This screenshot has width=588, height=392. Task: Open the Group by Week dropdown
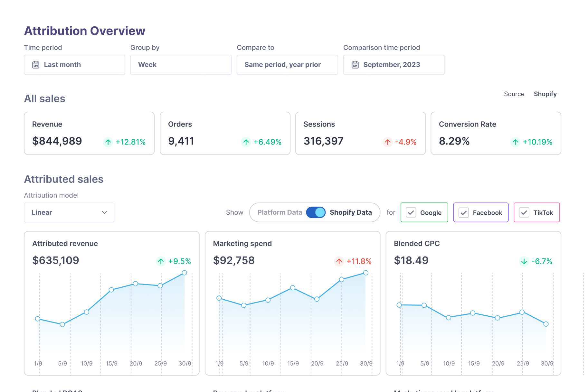[181, 65]
